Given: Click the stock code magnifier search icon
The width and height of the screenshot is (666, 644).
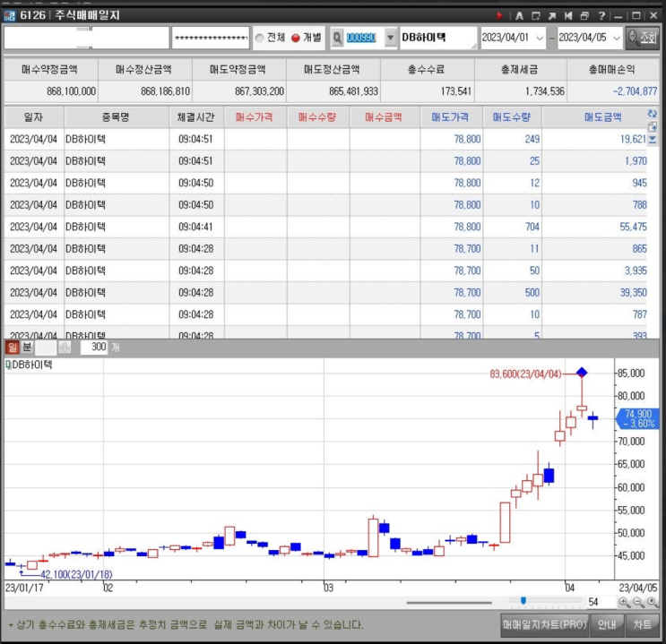Looking at the screenshot, I should point(337,38).
